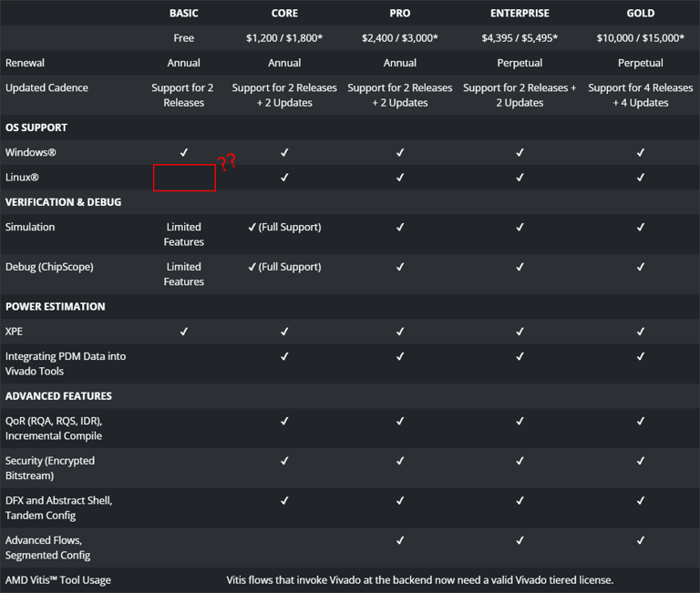Click the DFX checkmark under PRO
Screen dimensions: 700x593
399,501
